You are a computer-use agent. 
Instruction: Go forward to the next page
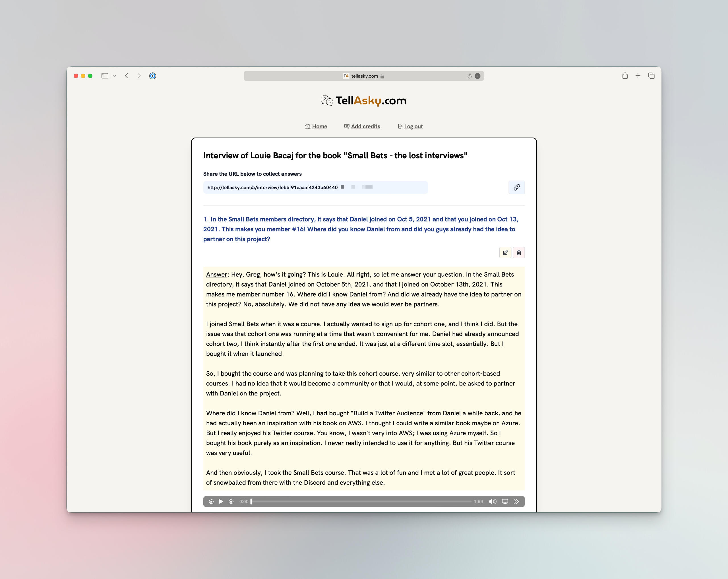pos(139,76)
